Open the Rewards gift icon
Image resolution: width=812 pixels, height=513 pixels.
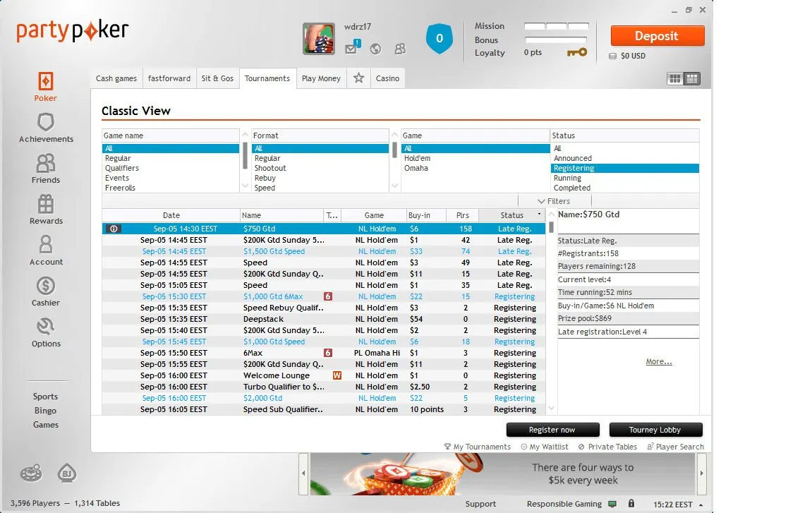pyautogui.click(x=46, y=204)
